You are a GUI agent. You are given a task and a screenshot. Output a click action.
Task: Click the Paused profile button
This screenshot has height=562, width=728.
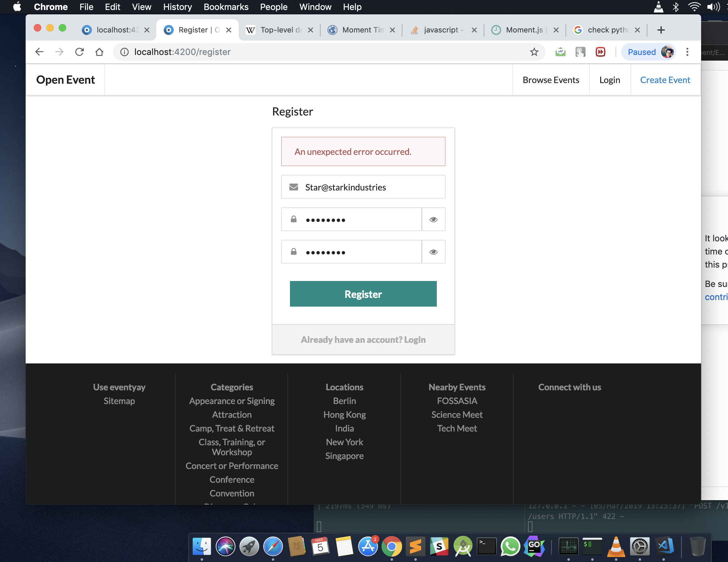point(649,52)
